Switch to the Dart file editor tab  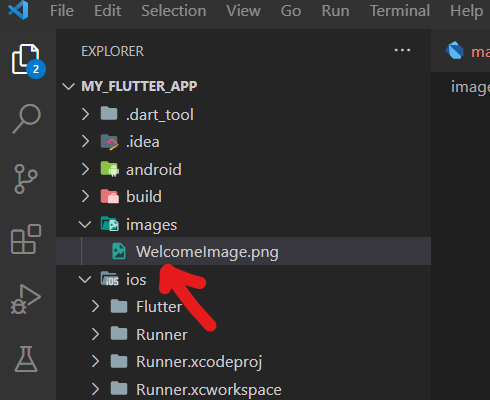pyautogui.click(x=468, y=51)
